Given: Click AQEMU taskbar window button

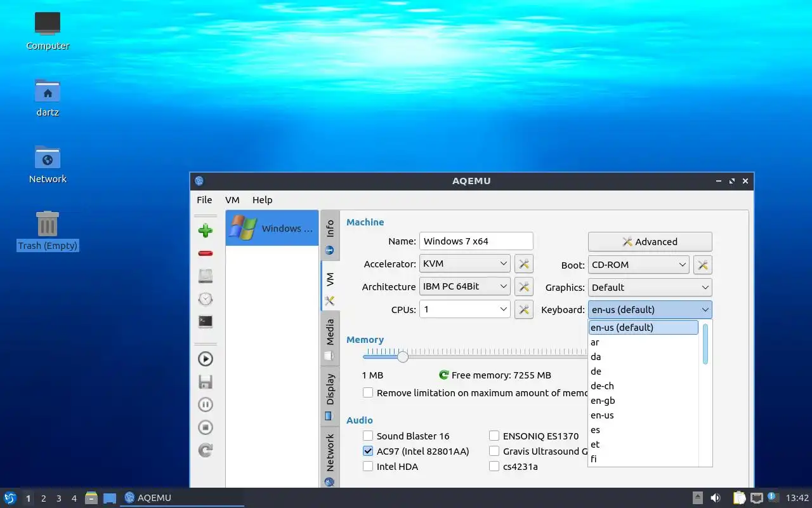Looking at the screenshot, I should 183,498.
